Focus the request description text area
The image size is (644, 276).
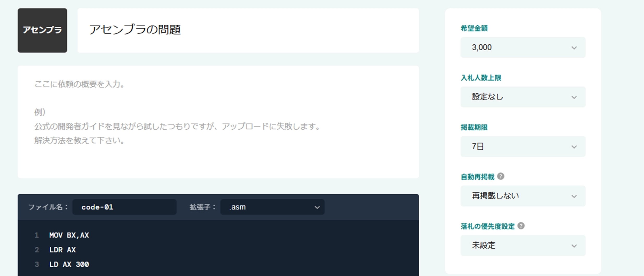(218, 122)
